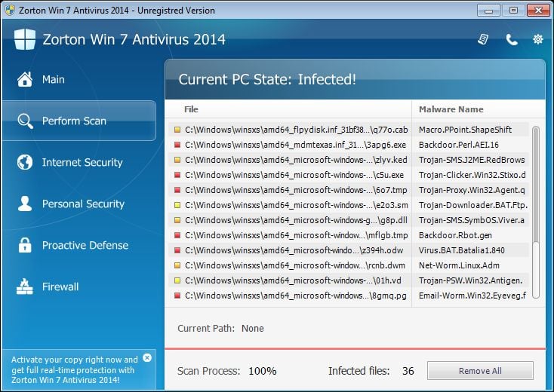Select file path ending zlyv.ked
Image resolution: width=554 pixels, height=392 pixels.
(296, 160)
